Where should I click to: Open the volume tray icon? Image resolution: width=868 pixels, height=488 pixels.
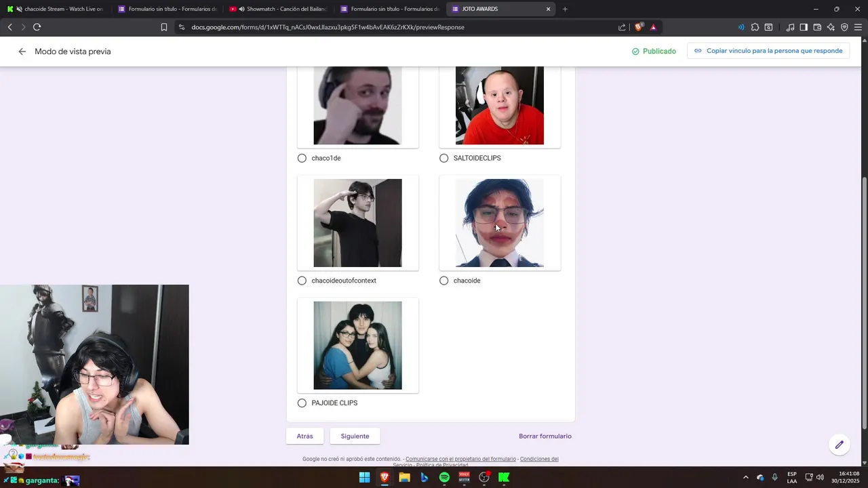821,477
